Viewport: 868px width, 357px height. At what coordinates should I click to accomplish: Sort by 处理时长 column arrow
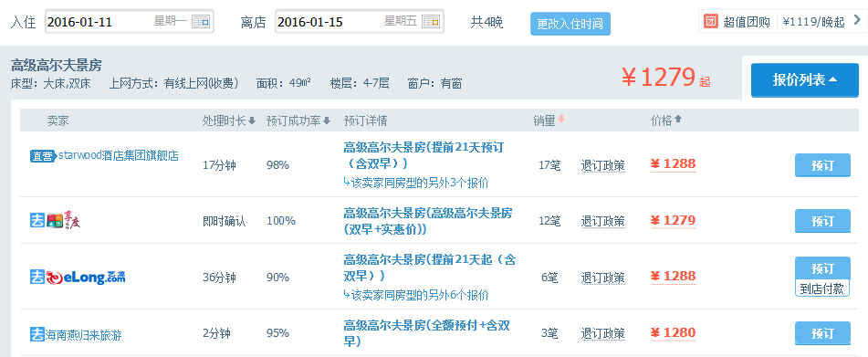(x=252, y=121)
